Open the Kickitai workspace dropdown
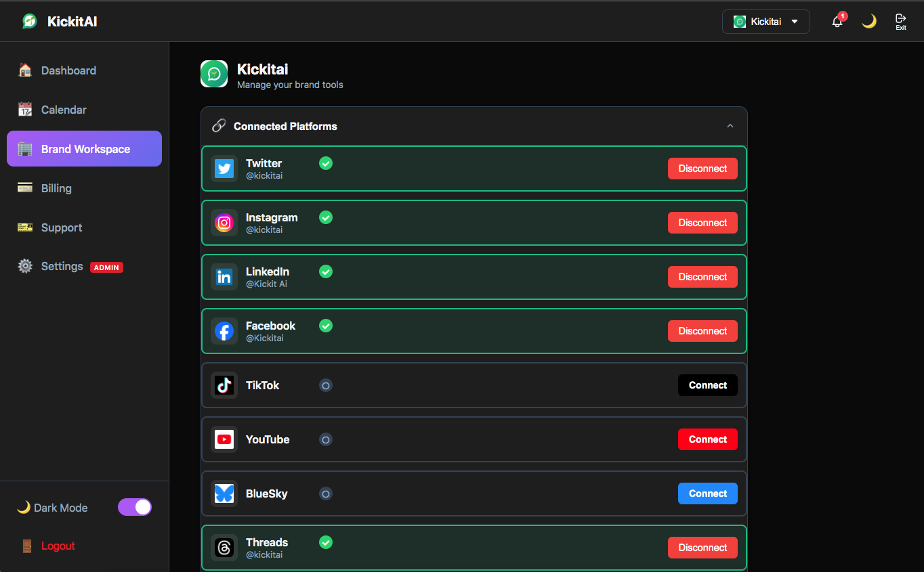This screenshot has width=924, height=572. coord(766,21)
